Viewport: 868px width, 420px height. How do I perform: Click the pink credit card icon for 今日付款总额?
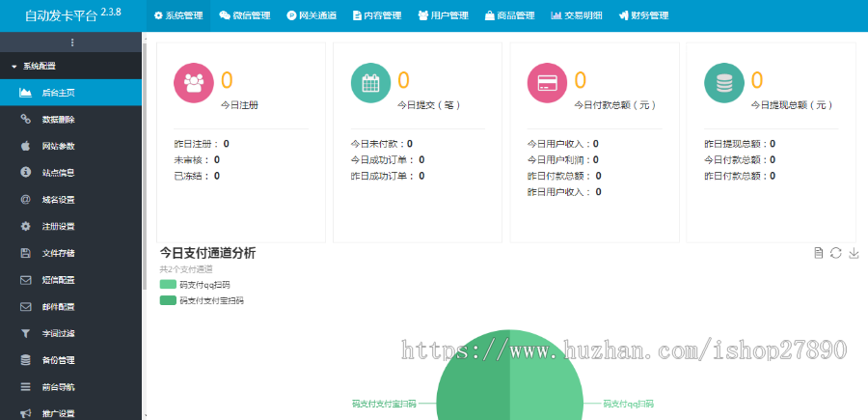(547, 83)
